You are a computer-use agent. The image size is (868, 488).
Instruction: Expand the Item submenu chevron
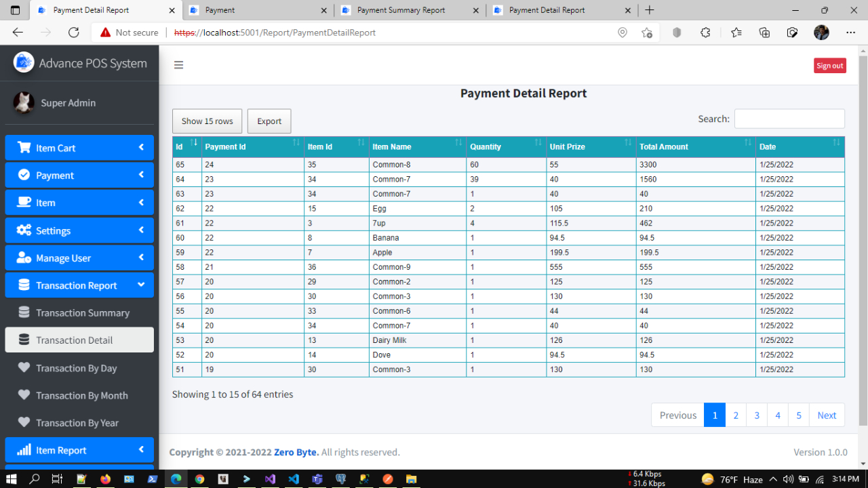coord(142,202)
